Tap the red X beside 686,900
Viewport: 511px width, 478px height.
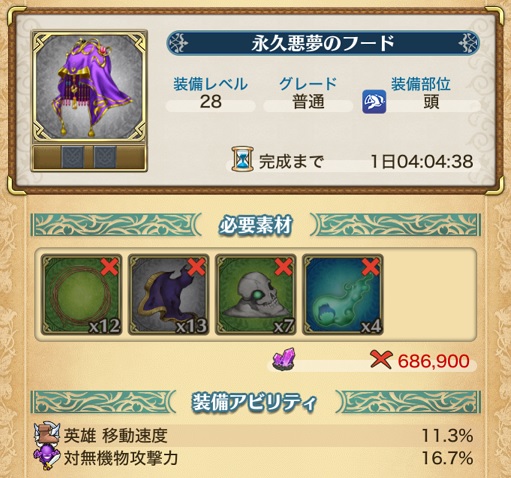coord(381,360)
